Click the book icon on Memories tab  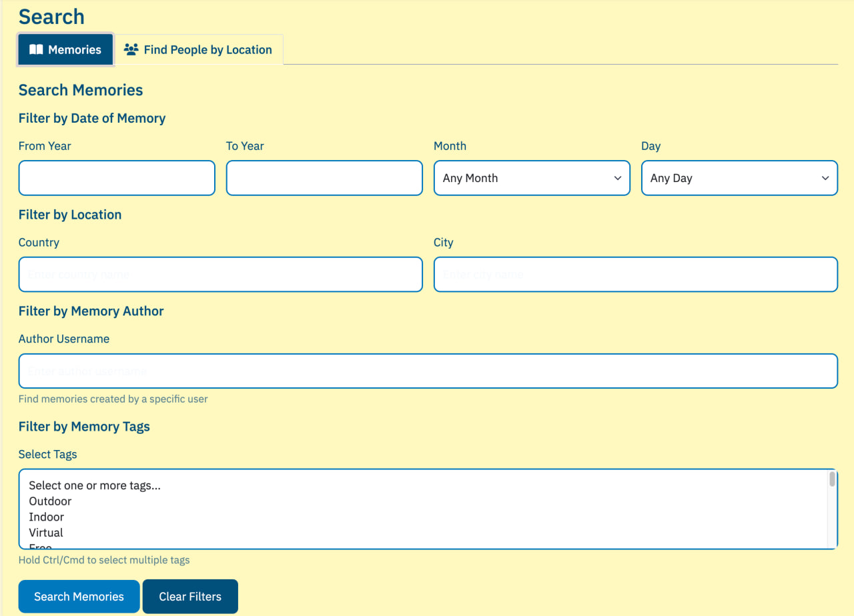(36, 50)
